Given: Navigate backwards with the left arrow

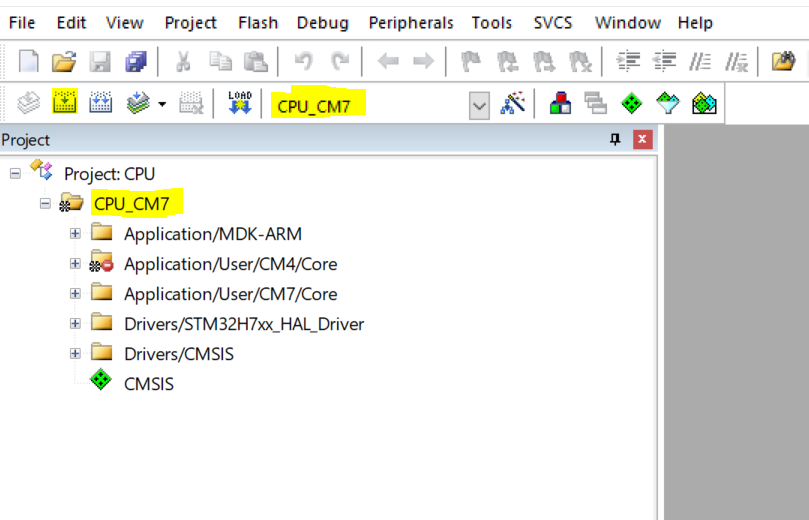Looking at the screenshot, I should 388,61.
